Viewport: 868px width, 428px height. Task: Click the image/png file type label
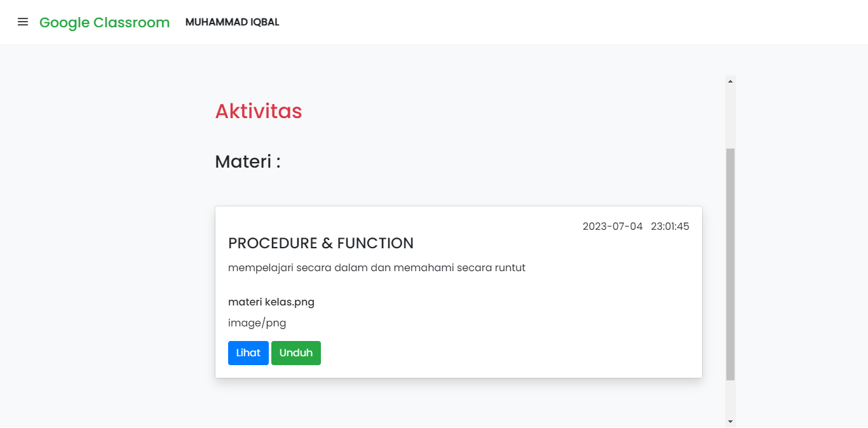pos(257,323)
